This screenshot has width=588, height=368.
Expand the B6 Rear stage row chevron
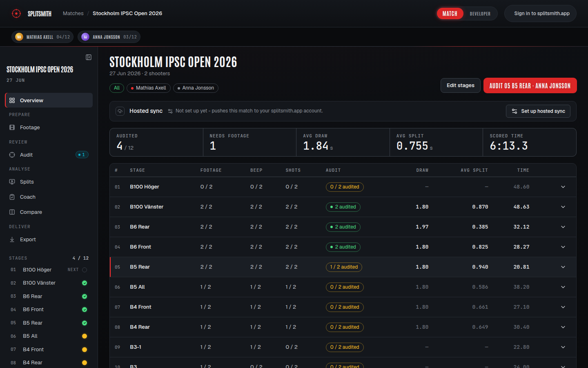563,227
